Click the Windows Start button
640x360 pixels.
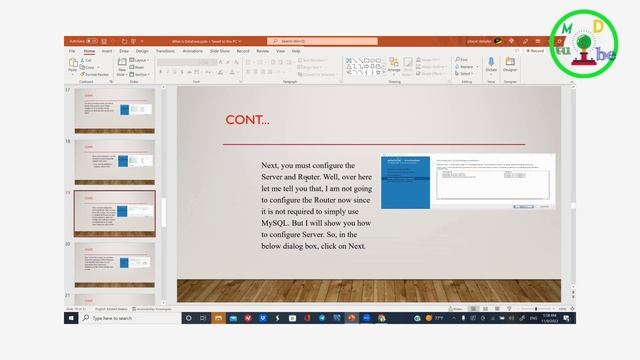click(71, 318)
